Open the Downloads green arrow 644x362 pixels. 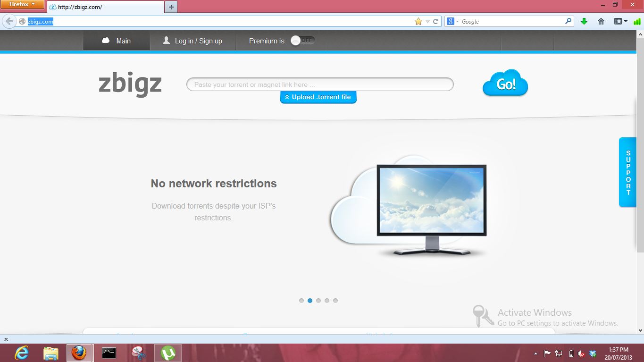tap(584, 21)
